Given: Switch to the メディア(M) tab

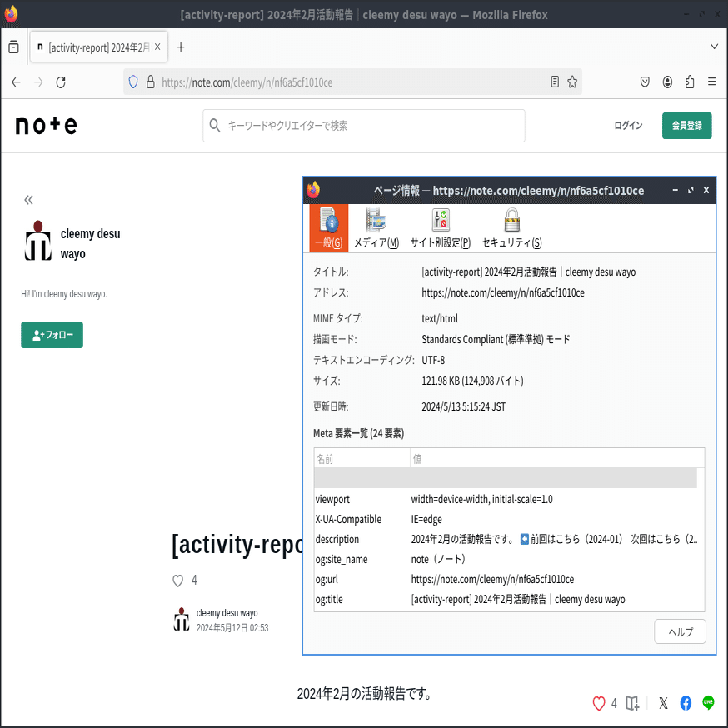Looking at the screenshot, I should click(x=376, y=228).
